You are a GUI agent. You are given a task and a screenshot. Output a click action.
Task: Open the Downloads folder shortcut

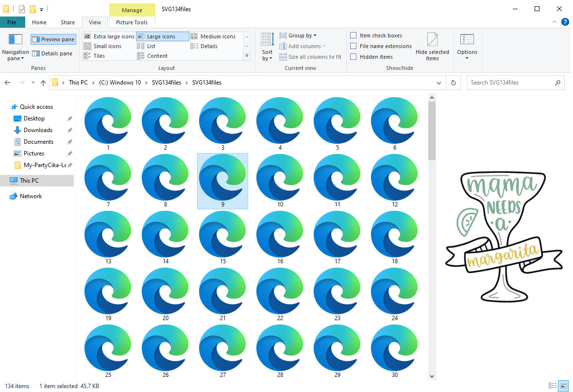(x=33, y=130)
